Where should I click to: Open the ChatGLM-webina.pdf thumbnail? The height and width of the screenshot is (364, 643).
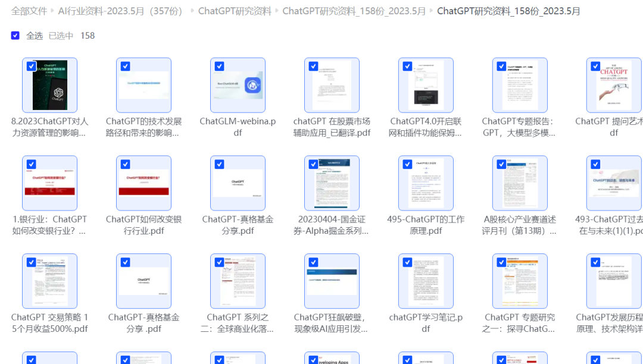click(238, 85)
